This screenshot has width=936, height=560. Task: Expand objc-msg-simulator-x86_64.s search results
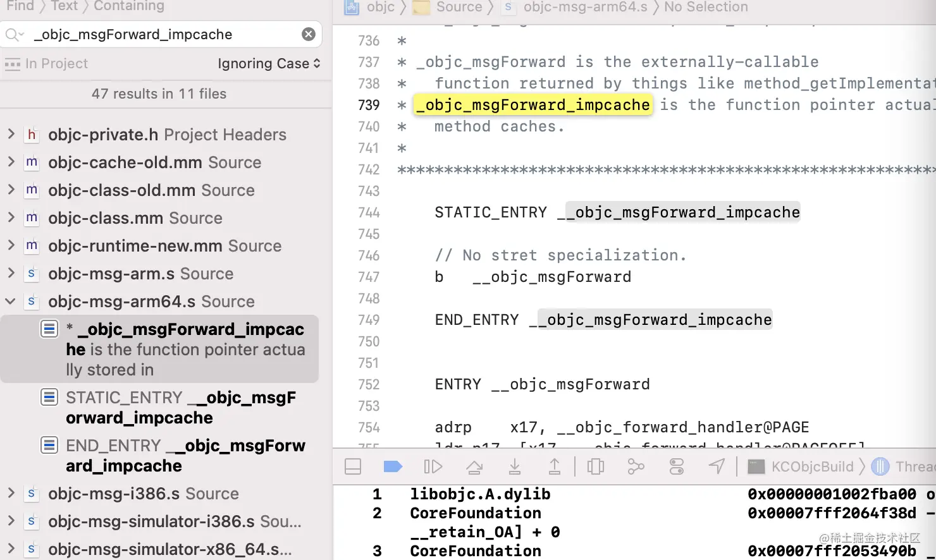(11, 549)
